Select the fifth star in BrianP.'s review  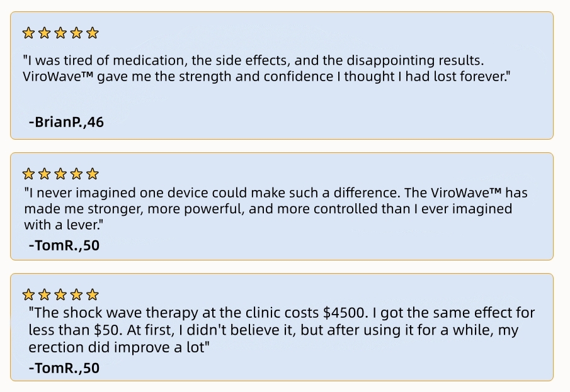(x=93, y=33)
